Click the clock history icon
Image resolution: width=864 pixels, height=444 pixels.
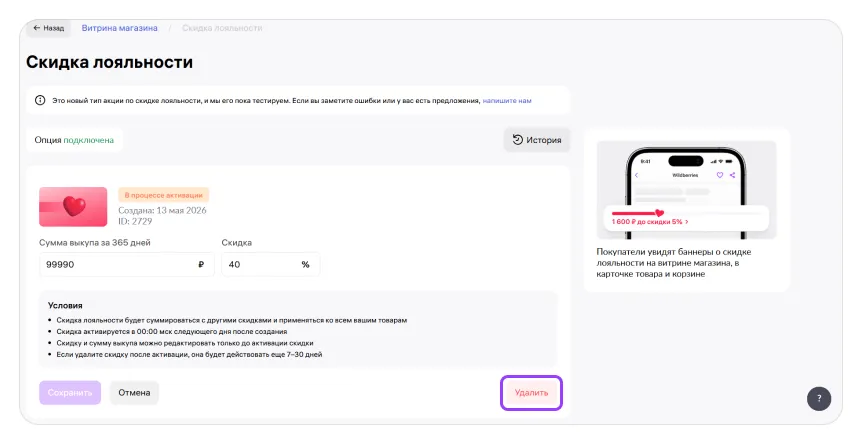point(517,140)
